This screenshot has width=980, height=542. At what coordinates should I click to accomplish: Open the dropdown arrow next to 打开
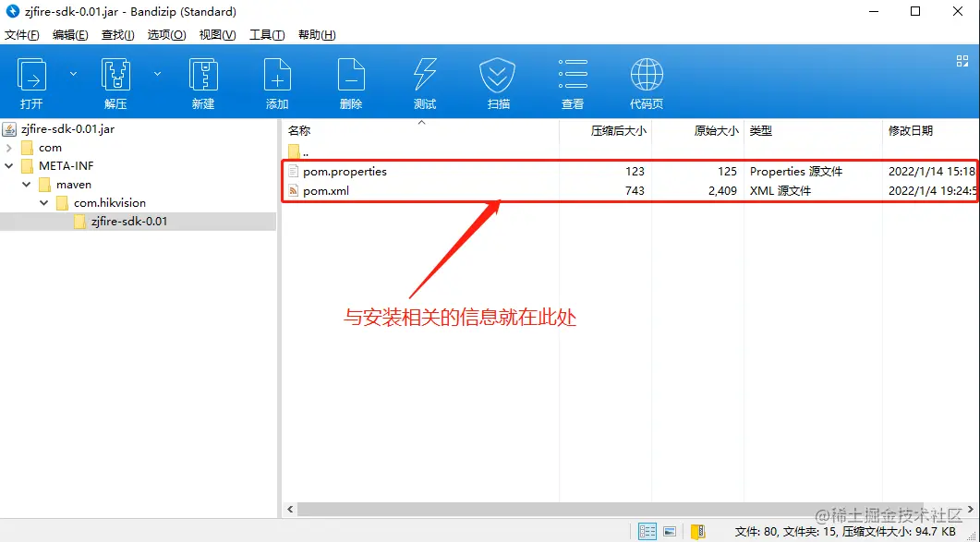[x=73, y=74]
